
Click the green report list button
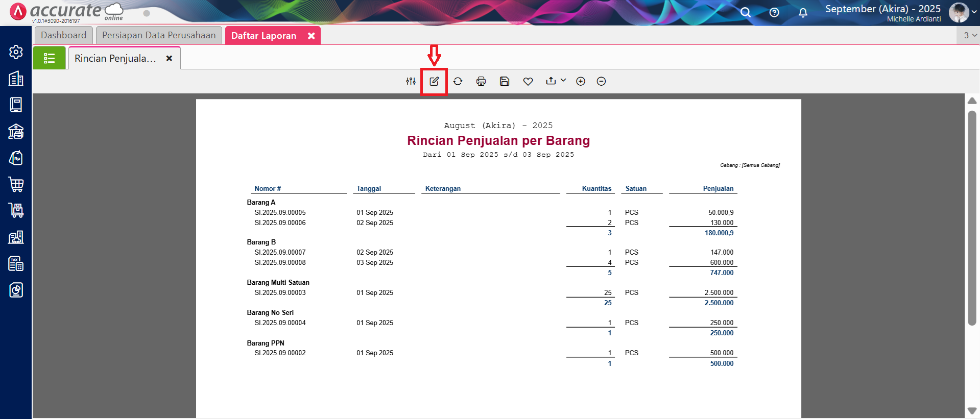point(49,58)
